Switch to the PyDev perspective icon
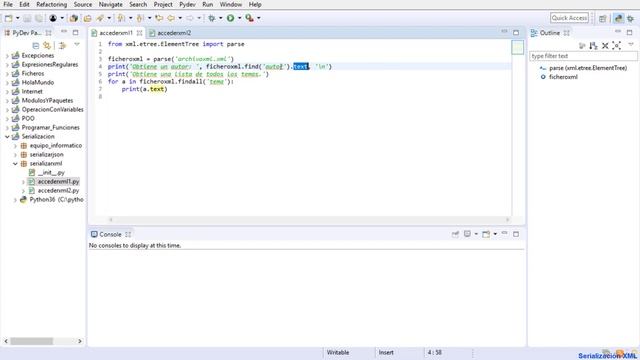This screenshot has height=360, width=640. 619,18
